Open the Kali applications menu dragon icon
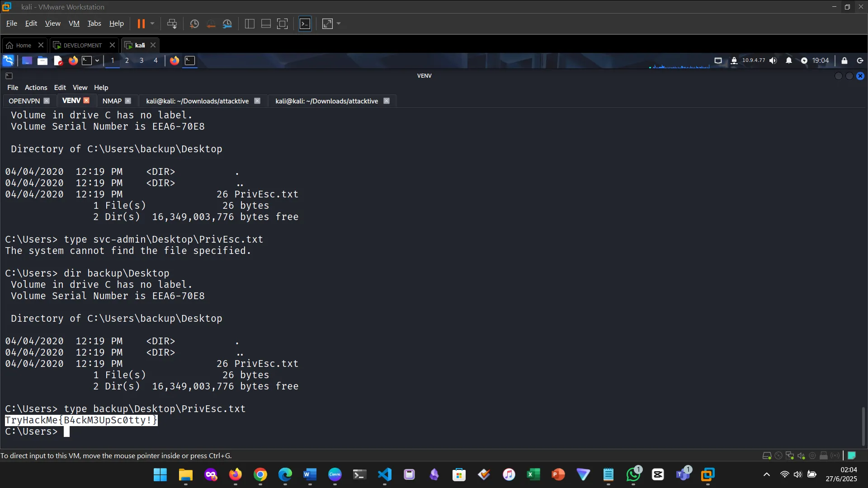Image resolution: width=868 pixels, height=488 pixels. click(x=8, y=60)
